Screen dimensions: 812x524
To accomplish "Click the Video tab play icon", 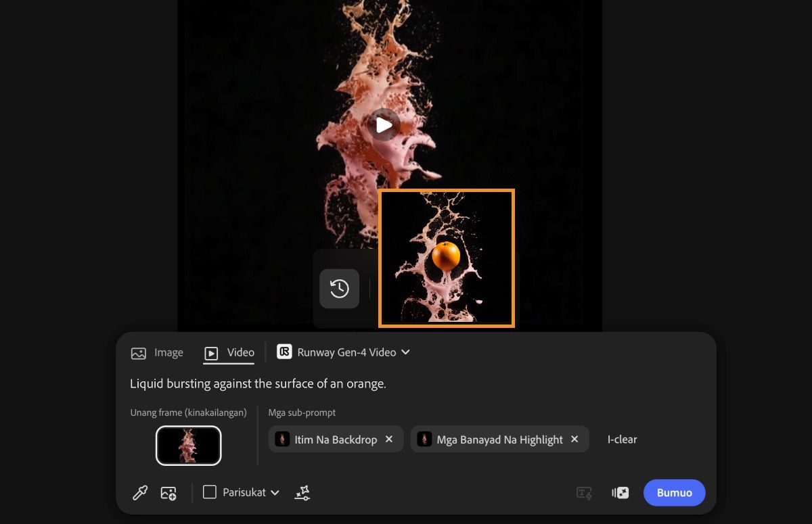I will (212, 353).
